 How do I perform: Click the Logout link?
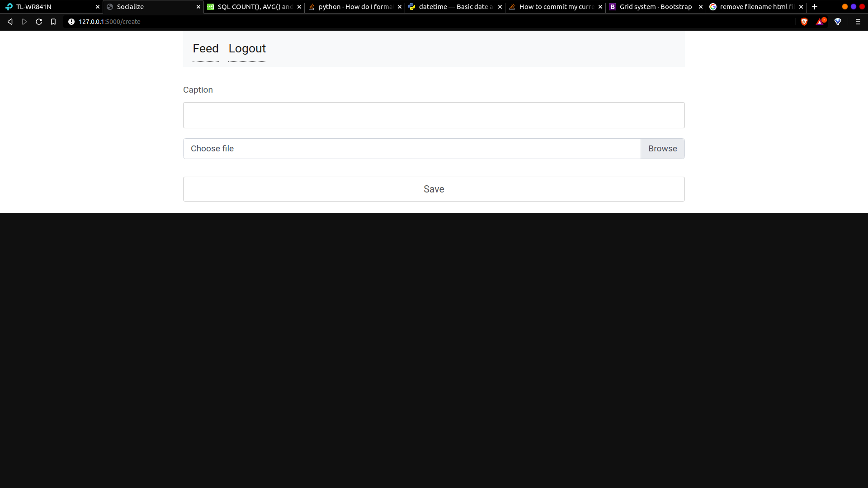pyautogui.click(x=247, y=48)
